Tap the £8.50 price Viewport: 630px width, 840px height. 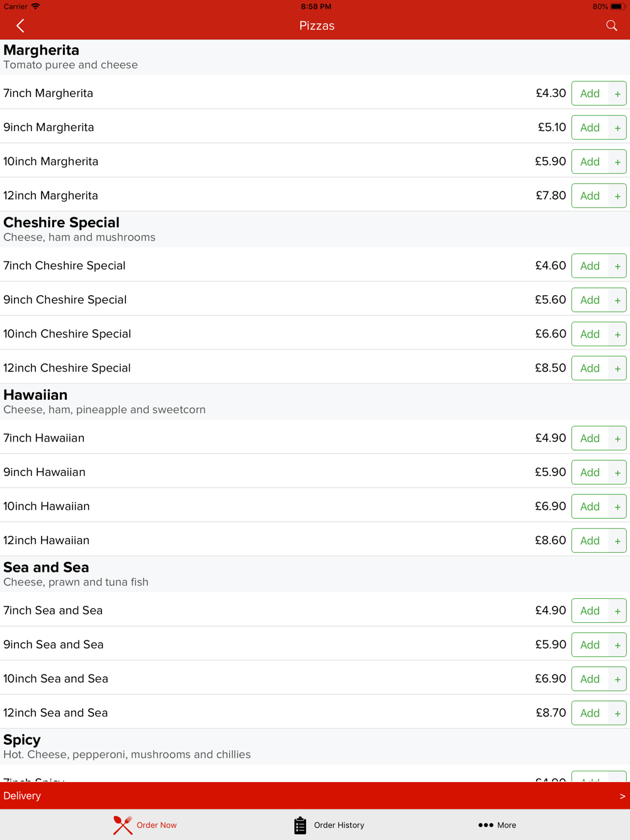[x=551, y=368]
